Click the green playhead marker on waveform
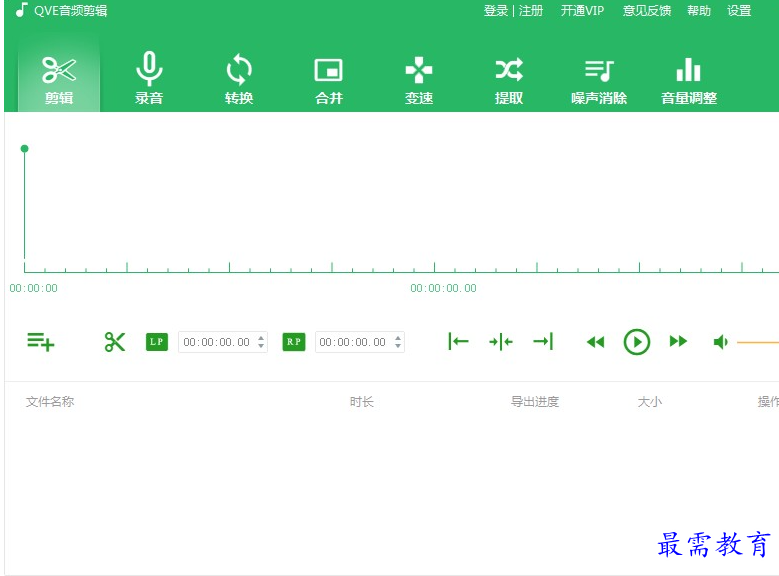The image size is (779, 576). [24, 149]
